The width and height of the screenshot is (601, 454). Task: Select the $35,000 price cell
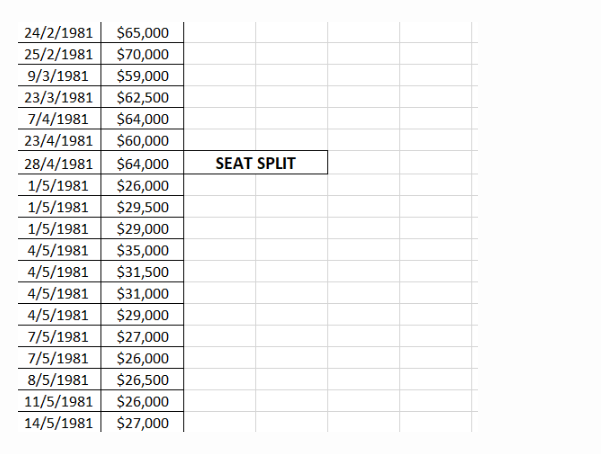[143, 250]
